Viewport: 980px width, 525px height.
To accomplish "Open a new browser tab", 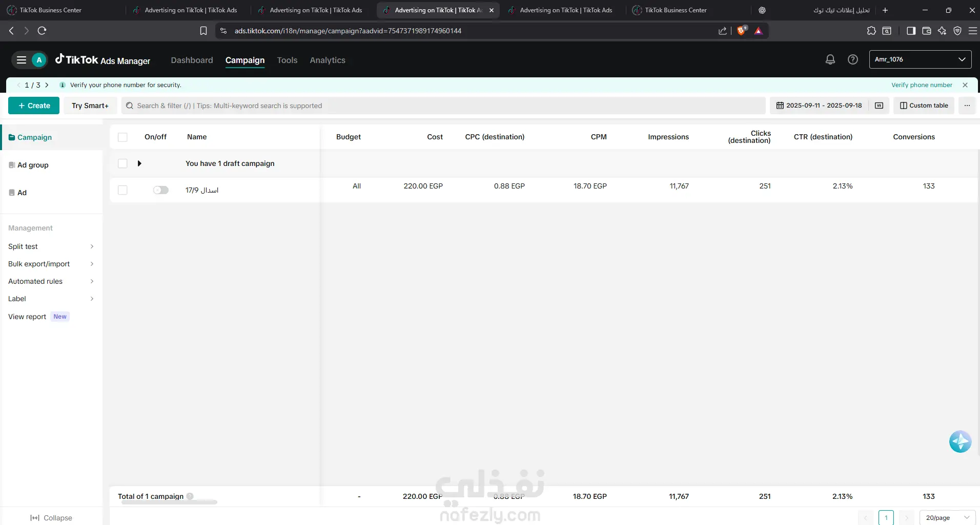I will pos(885,10).
